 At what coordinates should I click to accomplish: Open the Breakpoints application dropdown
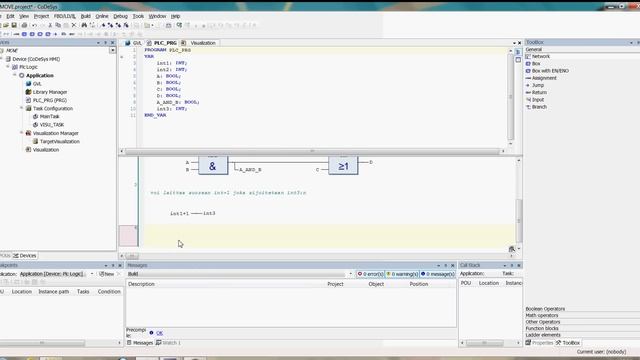pos(92,274)
